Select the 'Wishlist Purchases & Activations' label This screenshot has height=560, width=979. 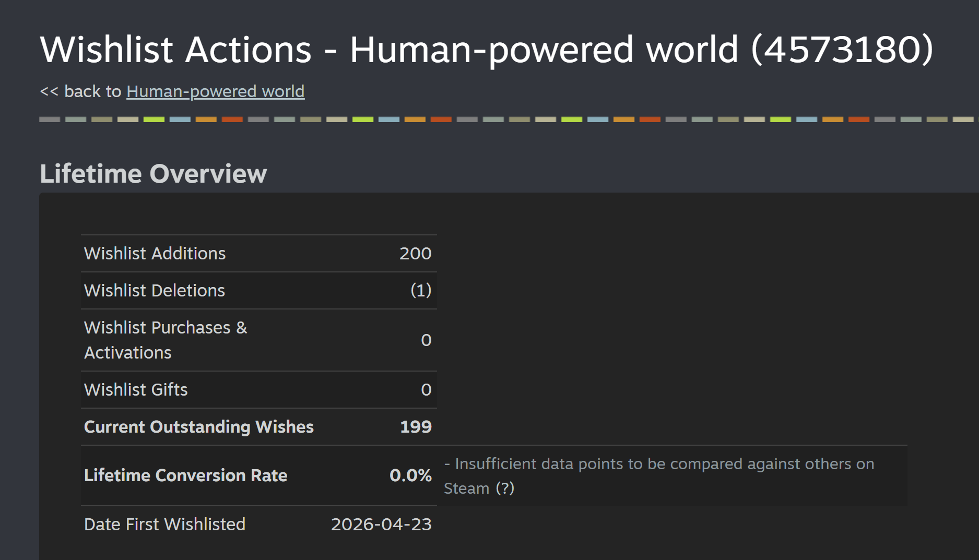pos(166,340)
